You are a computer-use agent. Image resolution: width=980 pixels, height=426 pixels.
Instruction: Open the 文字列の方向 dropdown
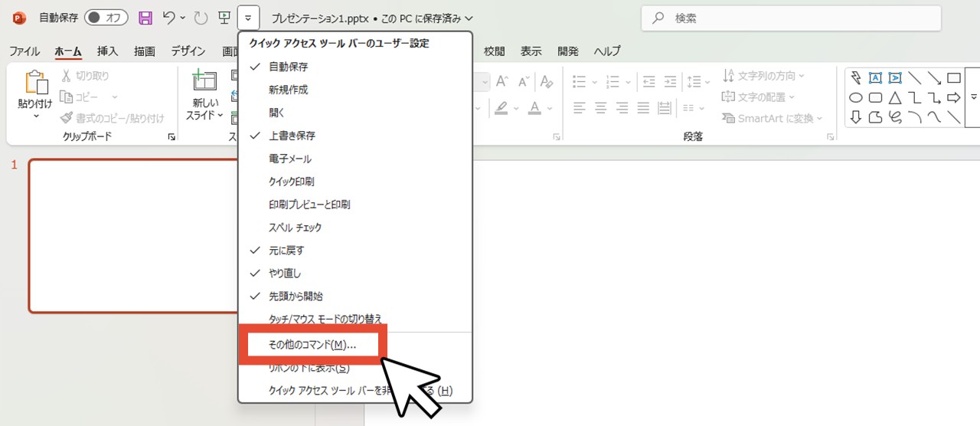[x=801, y=76]
